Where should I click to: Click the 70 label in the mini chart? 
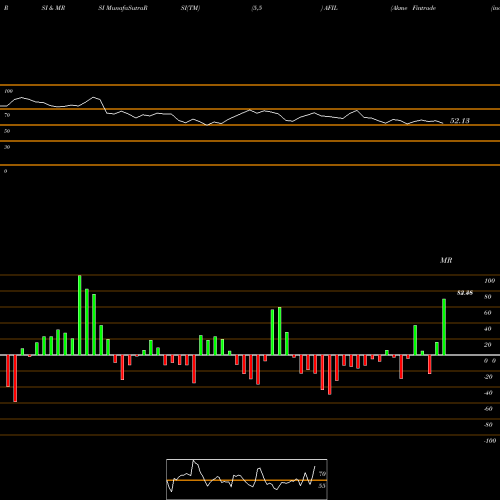point(322,474)
